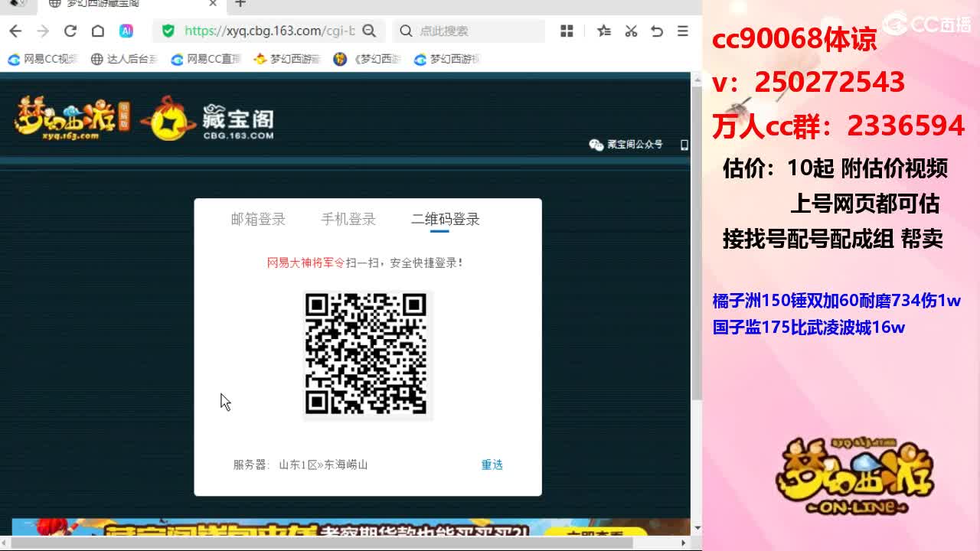Click the horizontal scrollbar at bottom
This screenshot has width=980, height=551.
pos(322,543)
